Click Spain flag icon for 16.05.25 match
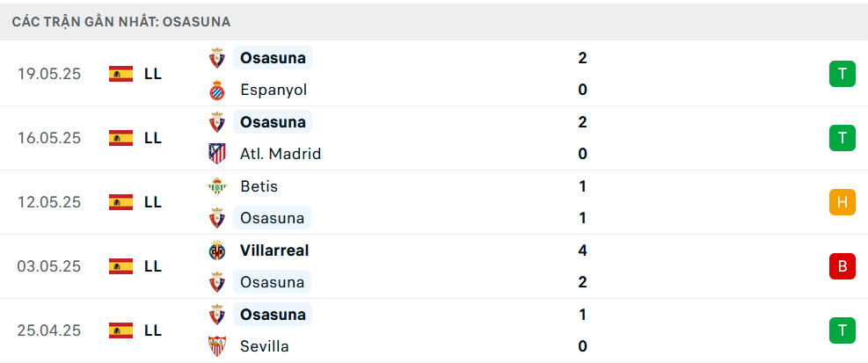868x363 pixels. (x=120, y=138)
